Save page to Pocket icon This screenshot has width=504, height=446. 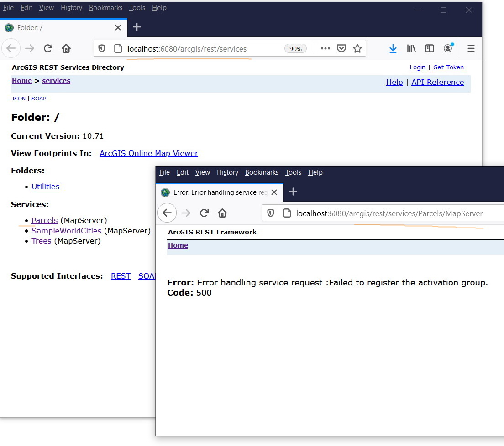(341, 48)
